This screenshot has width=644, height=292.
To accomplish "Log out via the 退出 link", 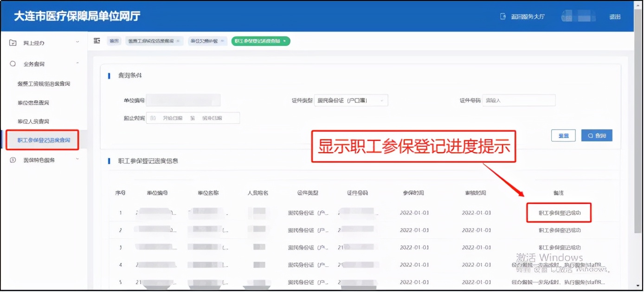I will (x=615, y=15).
